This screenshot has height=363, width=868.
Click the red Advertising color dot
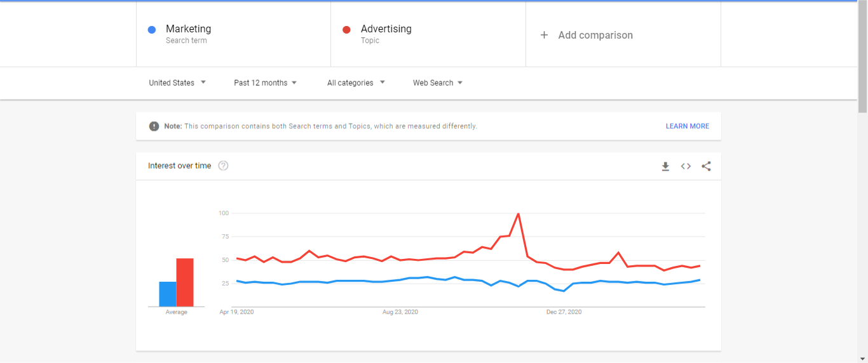click(x=346, y=30)
